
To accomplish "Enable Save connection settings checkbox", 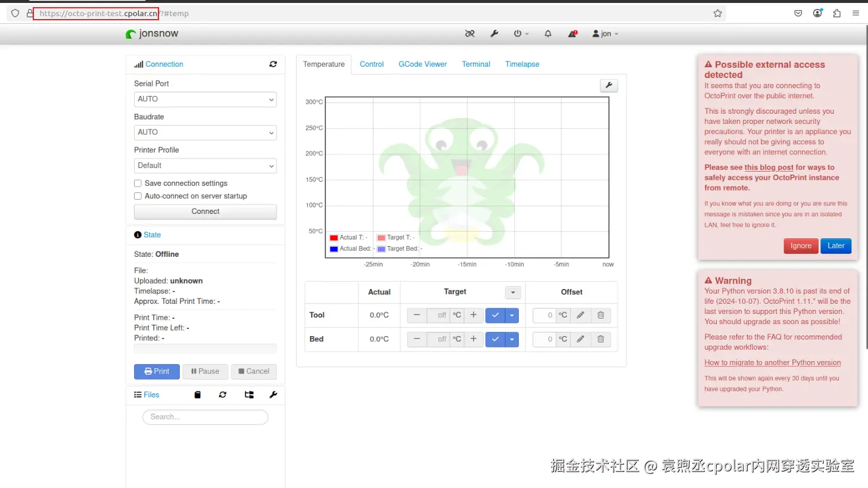I will tap(138, 184).
